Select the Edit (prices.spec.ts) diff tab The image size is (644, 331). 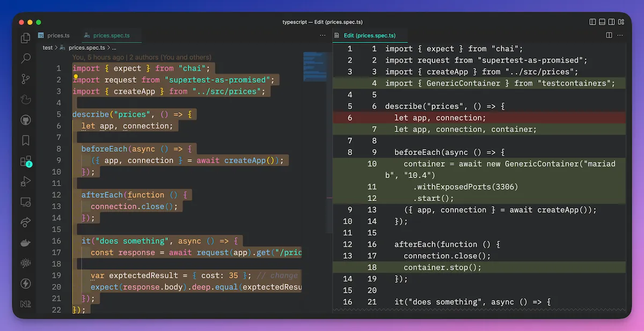(369, 35)
